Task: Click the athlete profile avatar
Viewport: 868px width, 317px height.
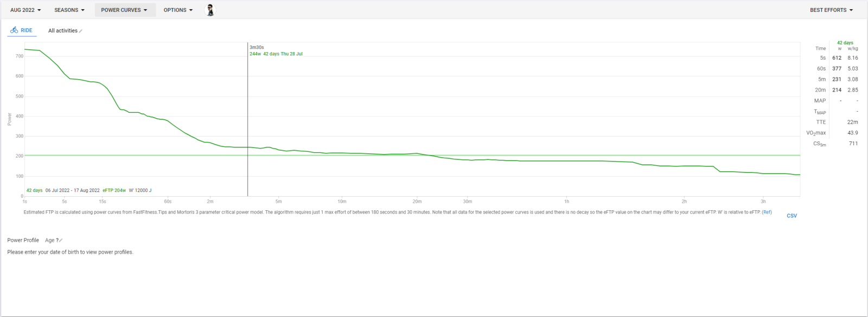Action: (x=210, y=10)
